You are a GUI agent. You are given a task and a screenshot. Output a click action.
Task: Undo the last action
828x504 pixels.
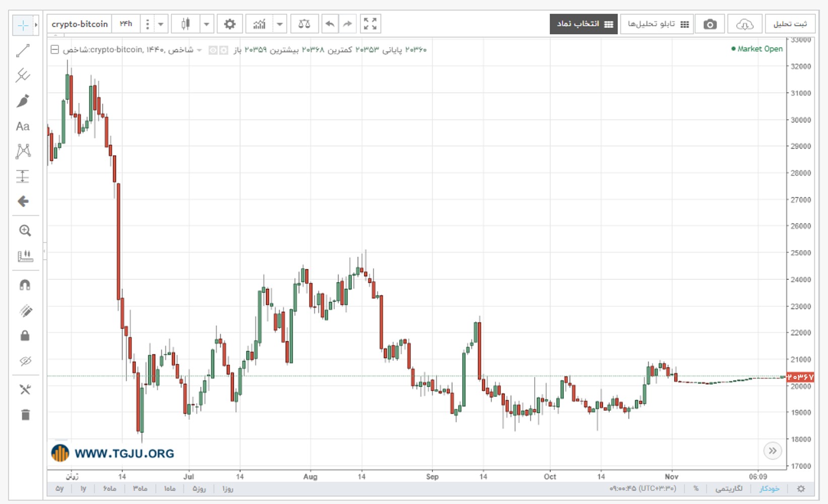[x=330, y=24]
